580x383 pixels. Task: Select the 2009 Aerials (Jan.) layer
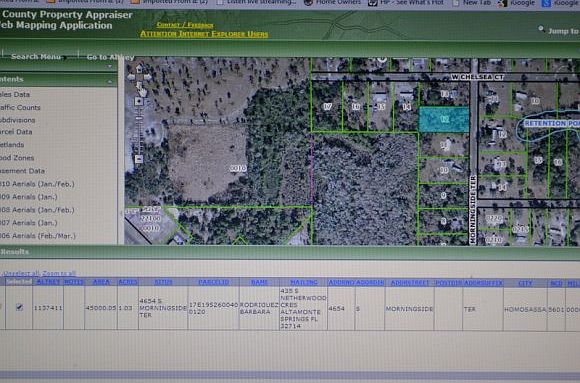click(28, 197)
